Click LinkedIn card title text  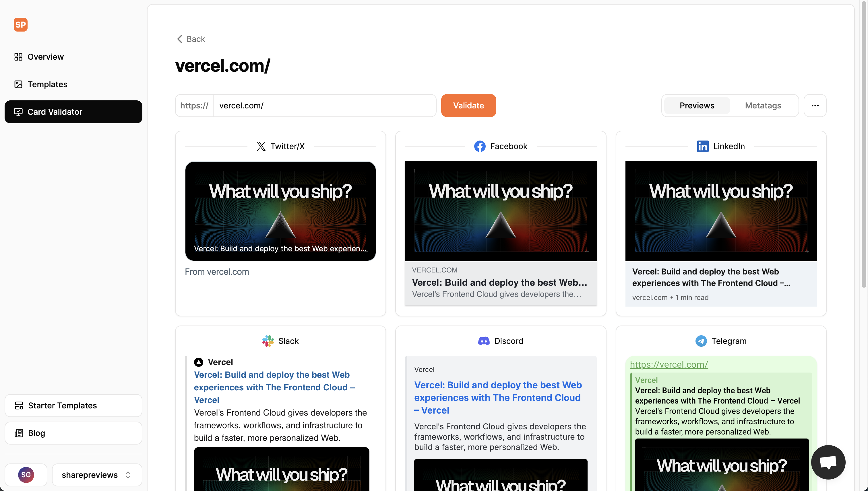tap(711, 277)
